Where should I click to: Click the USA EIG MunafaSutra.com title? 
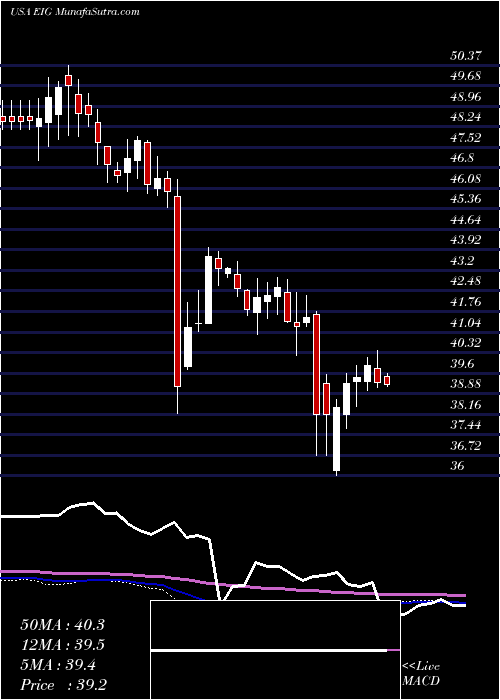75,12
